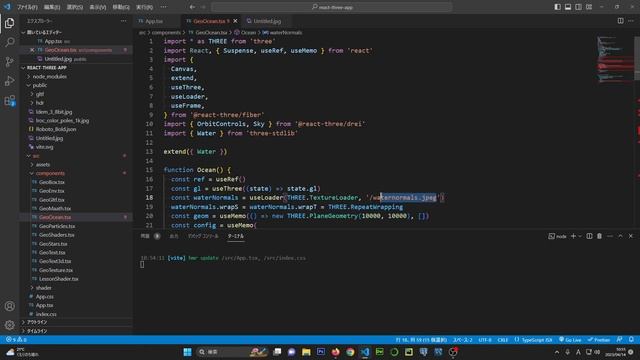The image size is (640, 360).
Task: Show hidden system tray icons
Action: [x=557, y=352]
